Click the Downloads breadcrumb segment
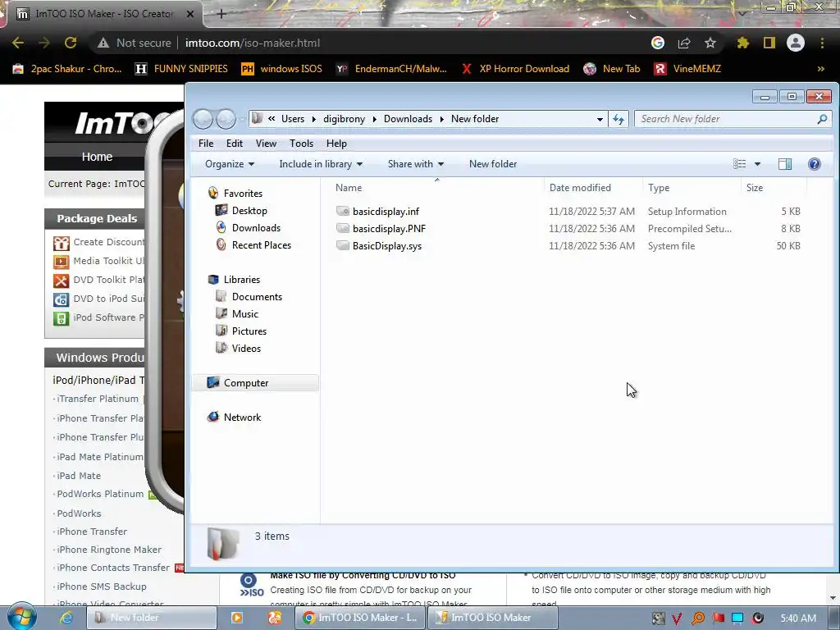This screenshot has width=840, height=630. pos(408,119)
